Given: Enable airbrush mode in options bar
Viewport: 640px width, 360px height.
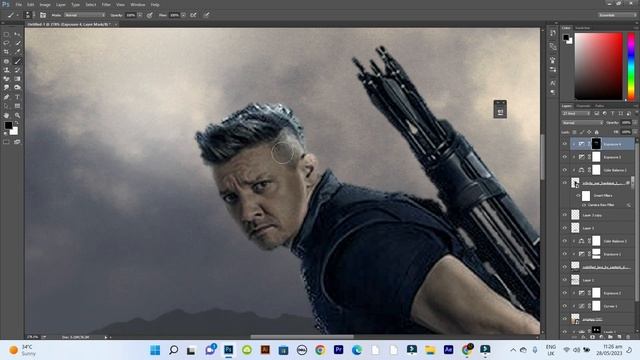Looking at the screenshot, I should click(x=193, y=15).
